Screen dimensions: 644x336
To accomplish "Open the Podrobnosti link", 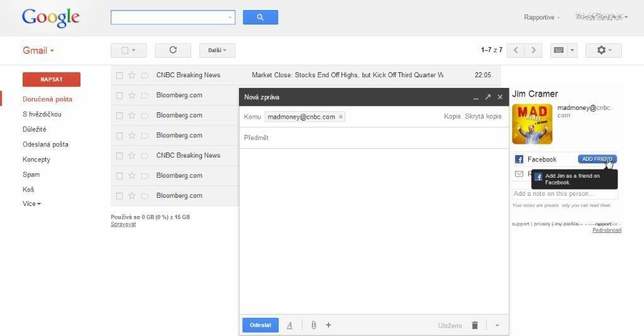I will [x=607, y=230].
